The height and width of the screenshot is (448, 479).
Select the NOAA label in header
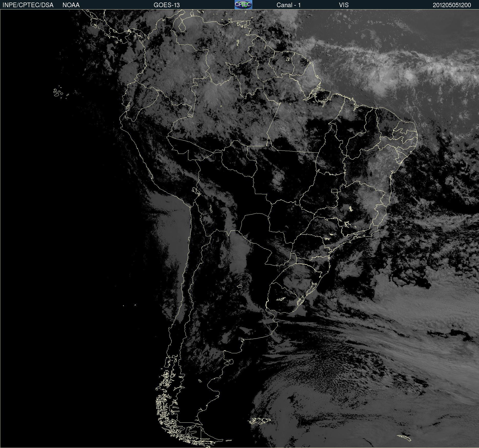[x=71, y=5]
